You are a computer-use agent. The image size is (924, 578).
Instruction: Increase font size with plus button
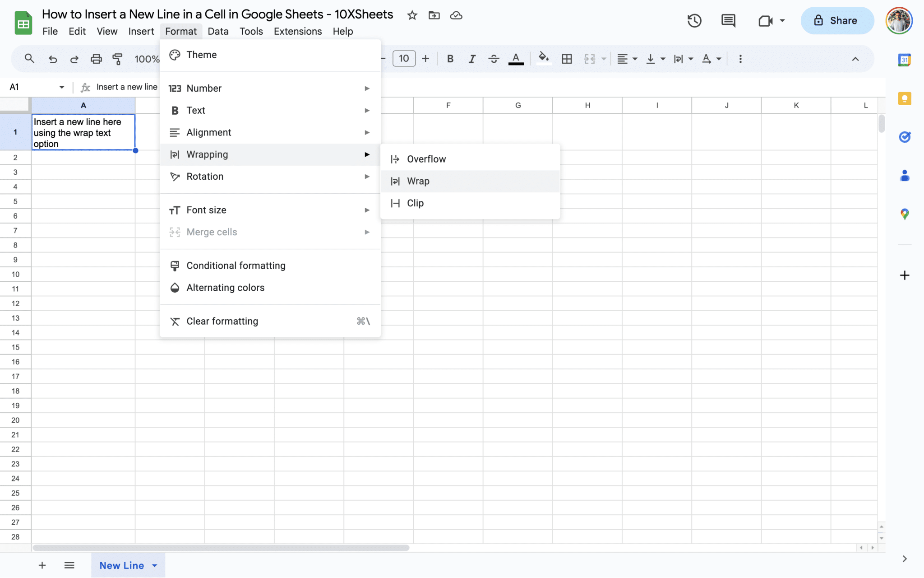pos(425,59)
